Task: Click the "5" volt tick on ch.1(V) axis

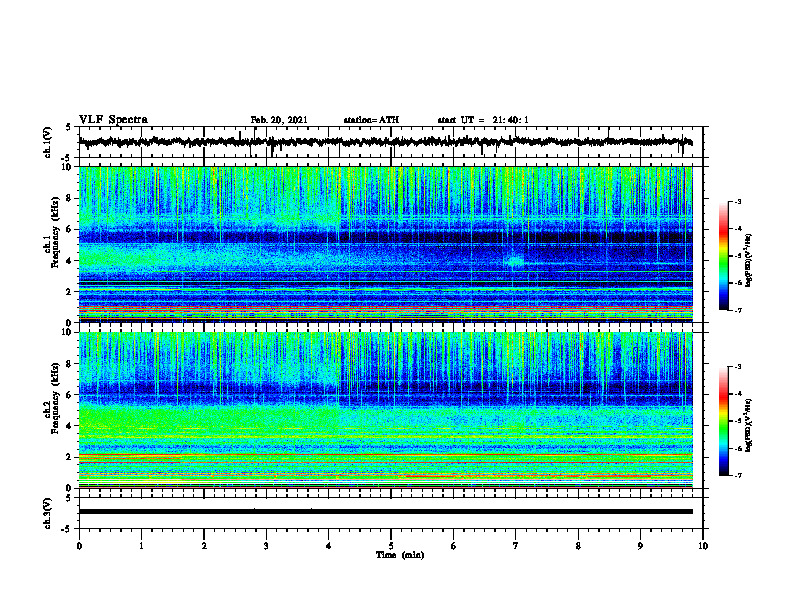Action: point(70,128)
